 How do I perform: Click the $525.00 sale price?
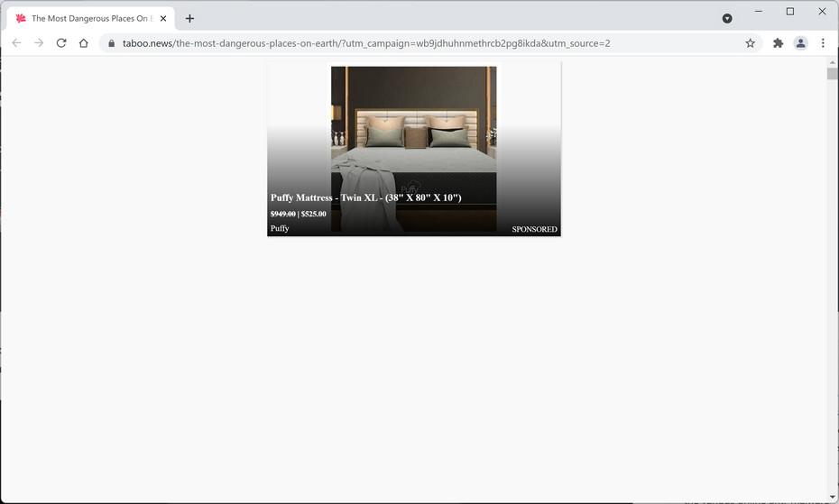(314, 214)
